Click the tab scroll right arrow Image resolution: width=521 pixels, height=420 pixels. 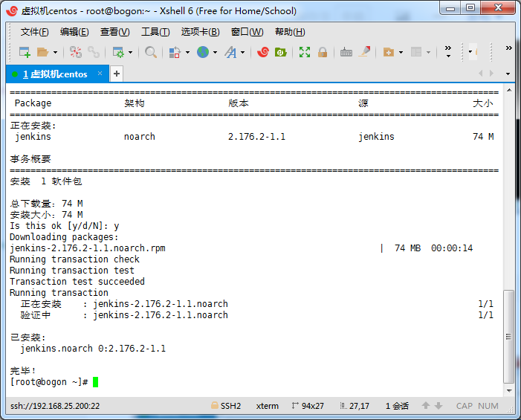[491, 74]
